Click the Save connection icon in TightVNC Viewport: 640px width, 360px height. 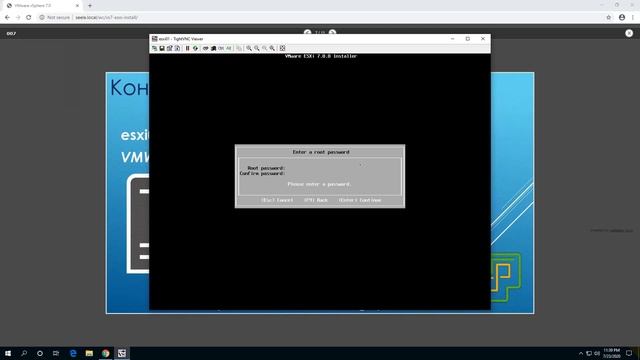pos(162,48)
